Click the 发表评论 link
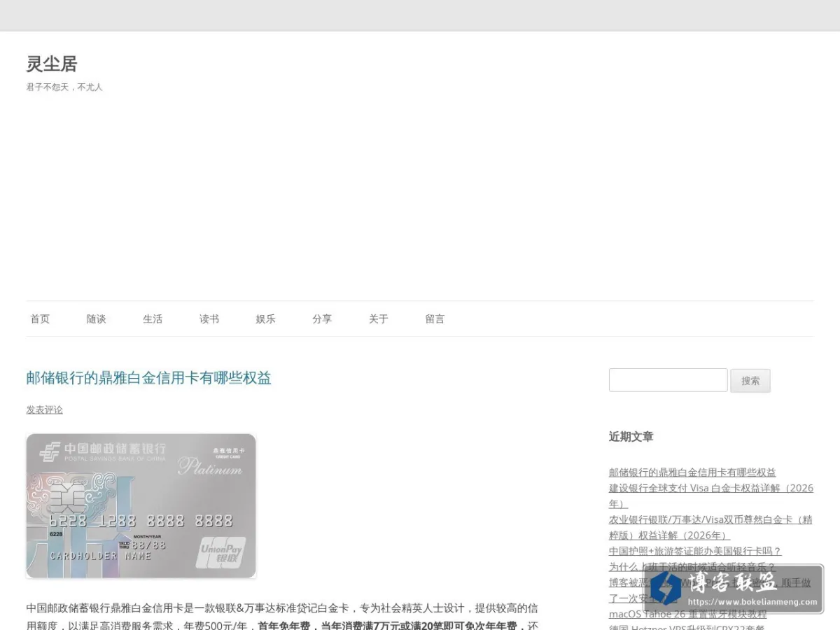Viewport: 840px width, 630px height. (x=45, y=409)
